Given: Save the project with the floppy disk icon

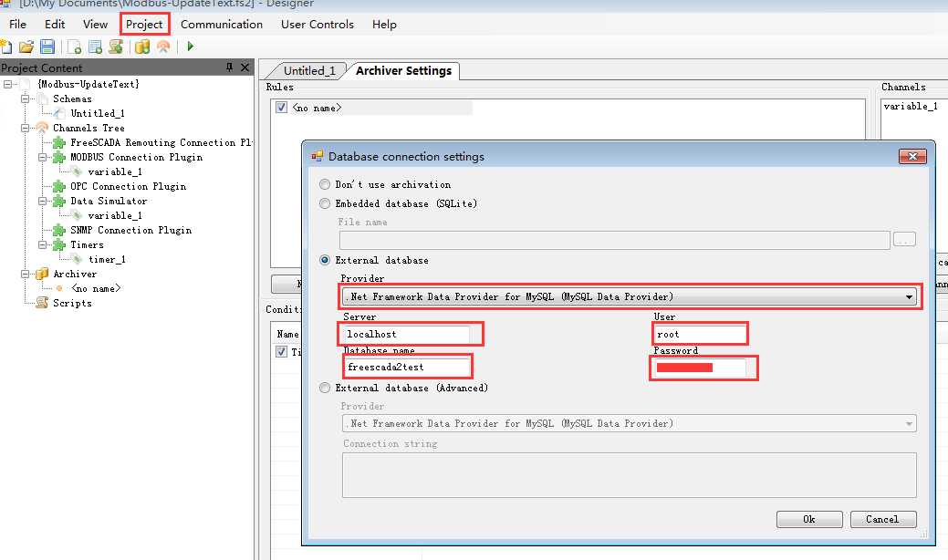Looking at the screenshot, I should click(x=47, y=47).
